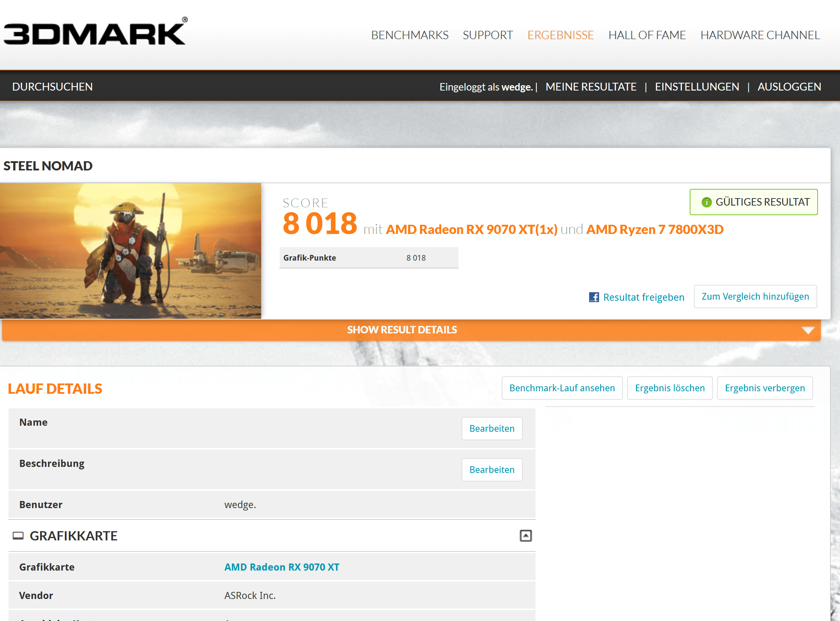The image size is (840, 621).
Task: Click Durchsuchen in the dark bar
Action: pos(52,87)
